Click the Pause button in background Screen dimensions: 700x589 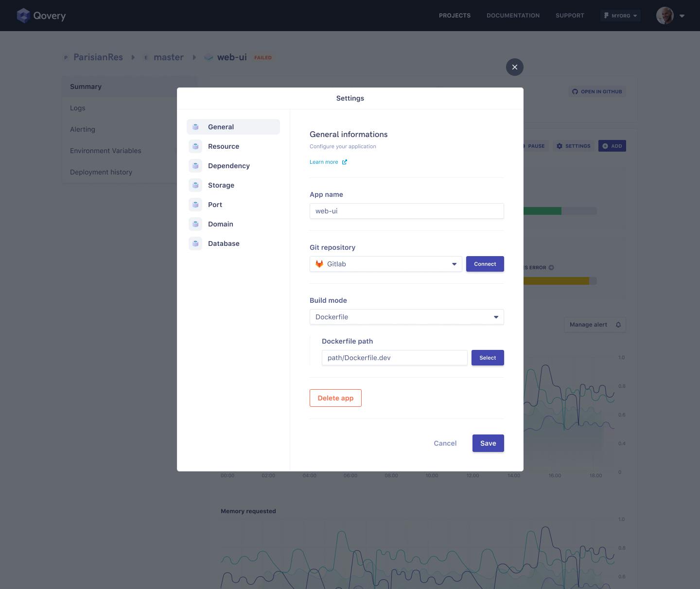536,146
